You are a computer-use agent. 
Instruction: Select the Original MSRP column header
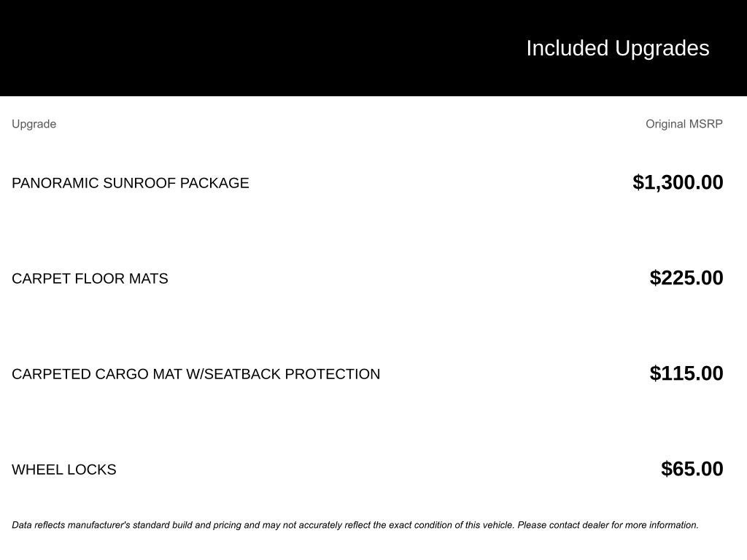pos(684,124)
